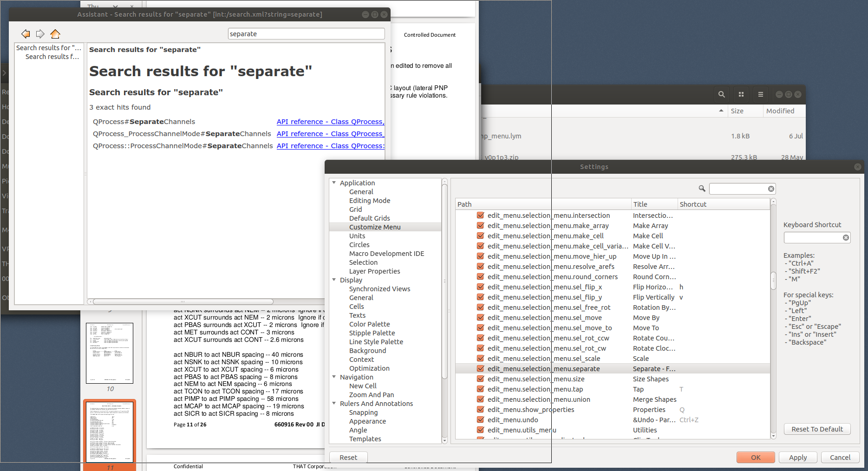Go to Assistant home page
This screenshot has height=471, width=868.
[x=55, y=34]
